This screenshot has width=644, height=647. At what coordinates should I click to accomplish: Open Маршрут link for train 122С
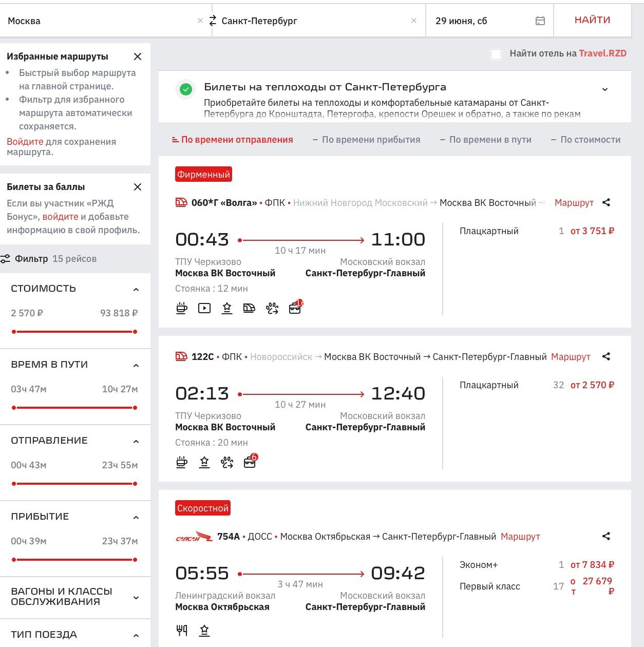570,356
